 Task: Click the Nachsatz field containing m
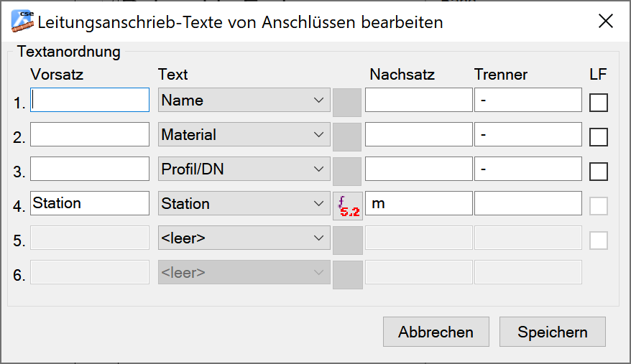coord(418,204)
